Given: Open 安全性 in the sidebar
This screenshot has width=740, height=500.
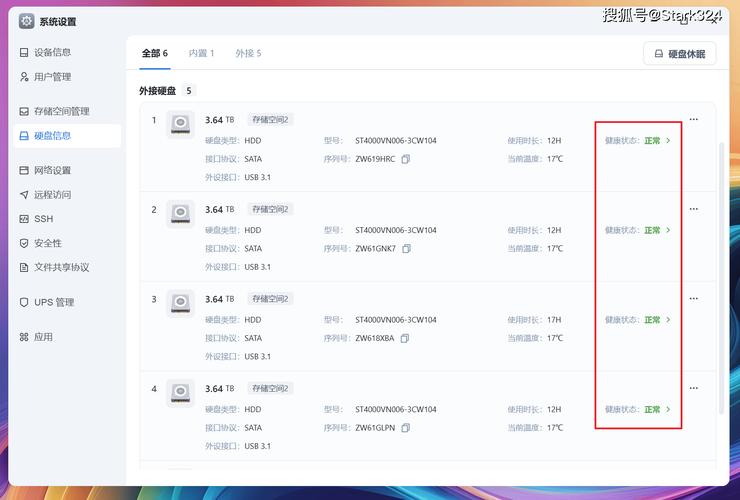Looking at the screenshot, I should click(41, 243).
